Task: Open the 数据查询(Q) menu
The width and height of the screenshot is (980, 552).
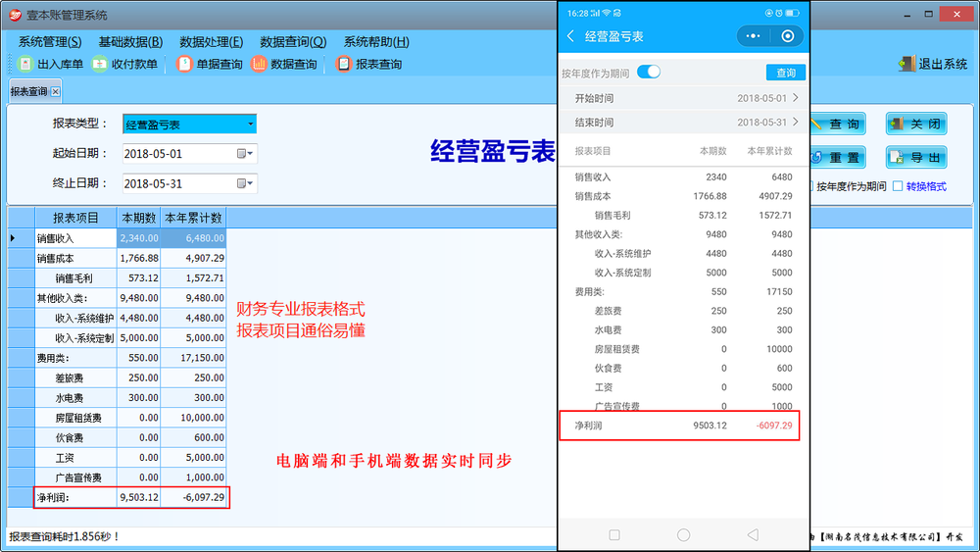Action: pos(293,42)
